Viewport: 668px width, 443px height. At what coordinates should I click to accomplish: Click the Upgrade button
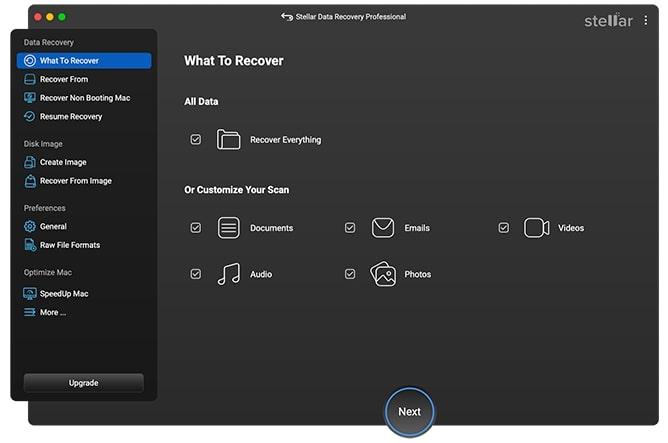[x=84, y=383]
